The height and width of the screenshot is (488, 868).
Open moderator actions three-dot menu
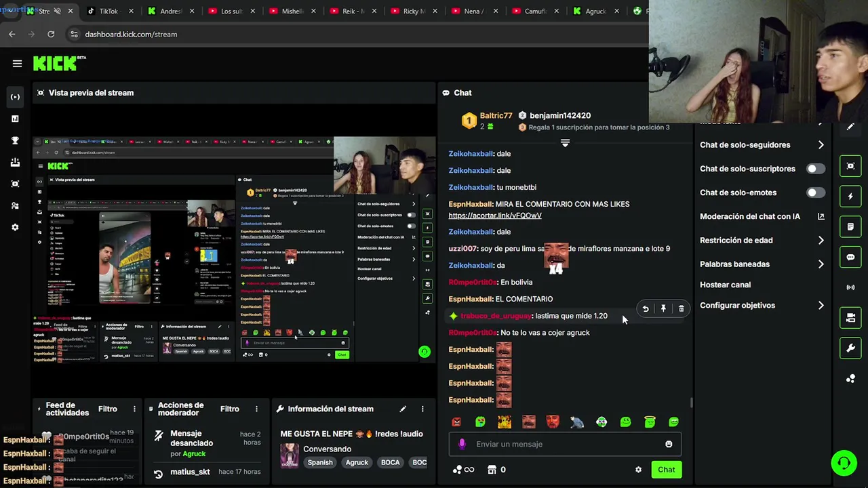click(256, 409)
